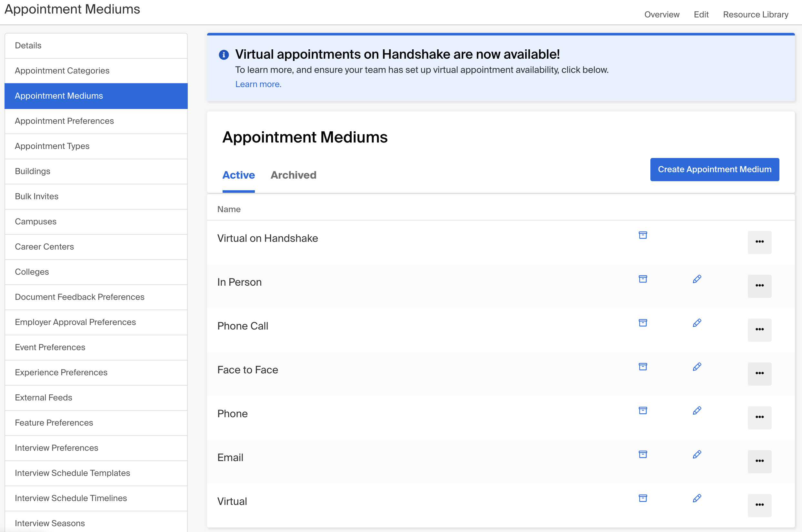Archive the In Person medium
The image size is (802, 532).
[x=643, y=279]
